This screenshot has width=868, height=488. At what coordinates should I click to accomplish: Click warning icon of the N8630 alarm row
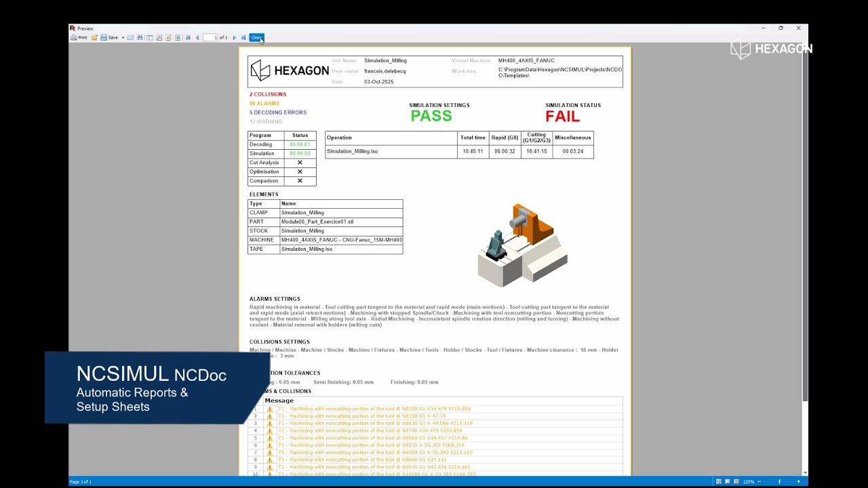click(x=269, y=424)
